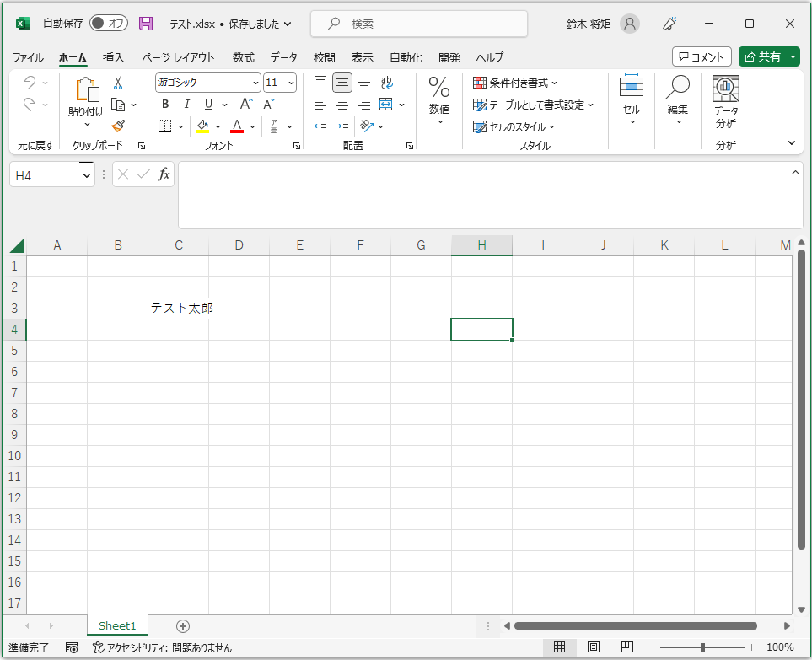This screenshot has height=660, width=812.
Task: Toggle middle vertical alignment
Action: (x=342, y=83)
